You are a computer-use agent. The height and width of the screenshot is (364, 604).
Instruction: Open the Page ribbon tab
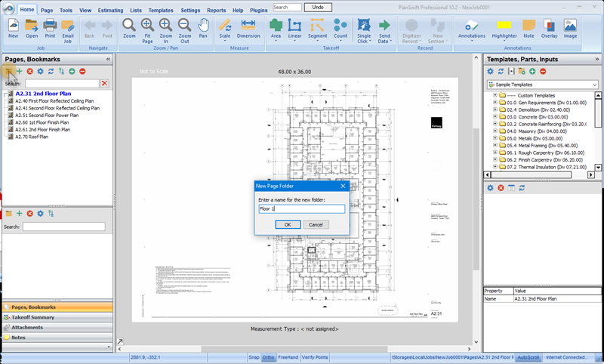pos(47,11)
